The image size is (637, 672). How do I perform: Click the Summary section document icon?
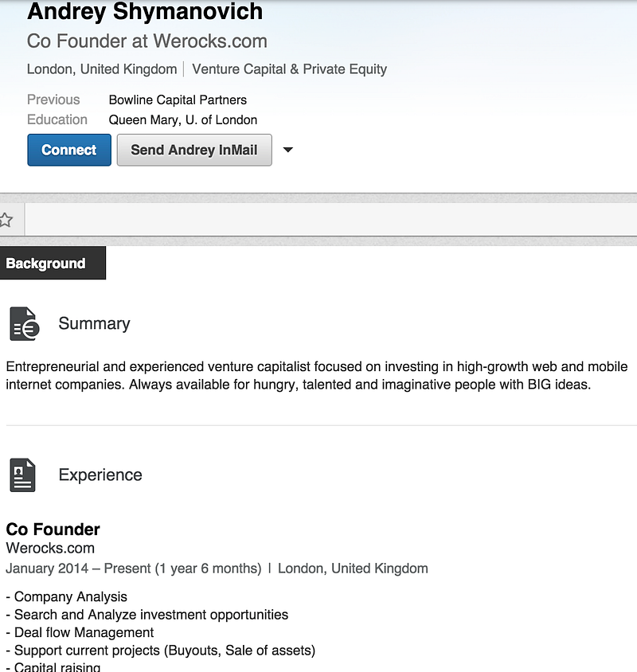coord(25,323)
